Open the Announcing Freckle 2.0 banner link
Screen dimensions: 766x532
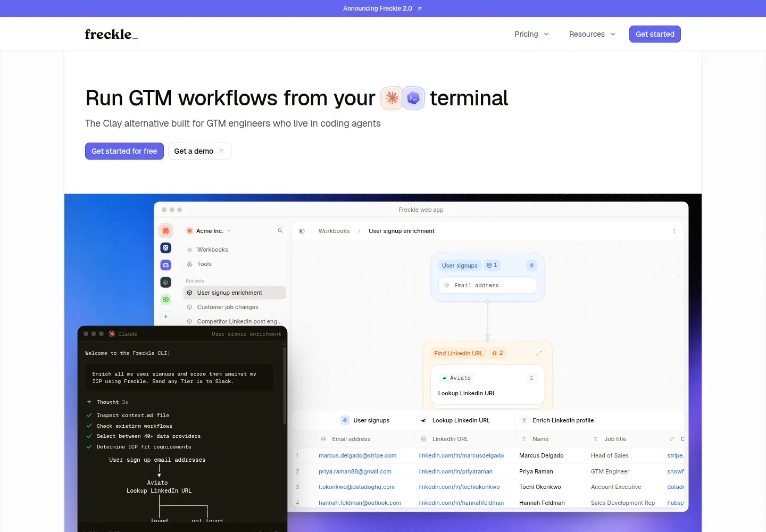point(382,9)
